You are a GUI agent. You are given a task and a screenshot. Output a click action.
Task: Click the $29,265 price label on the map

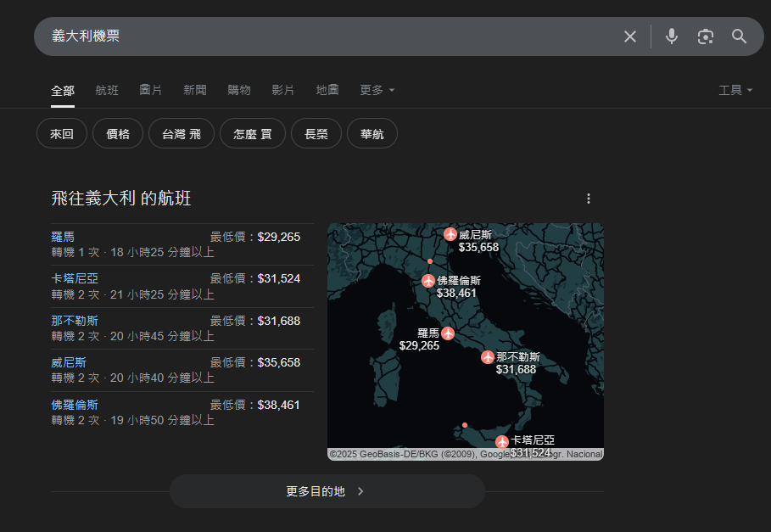[419, 345]
